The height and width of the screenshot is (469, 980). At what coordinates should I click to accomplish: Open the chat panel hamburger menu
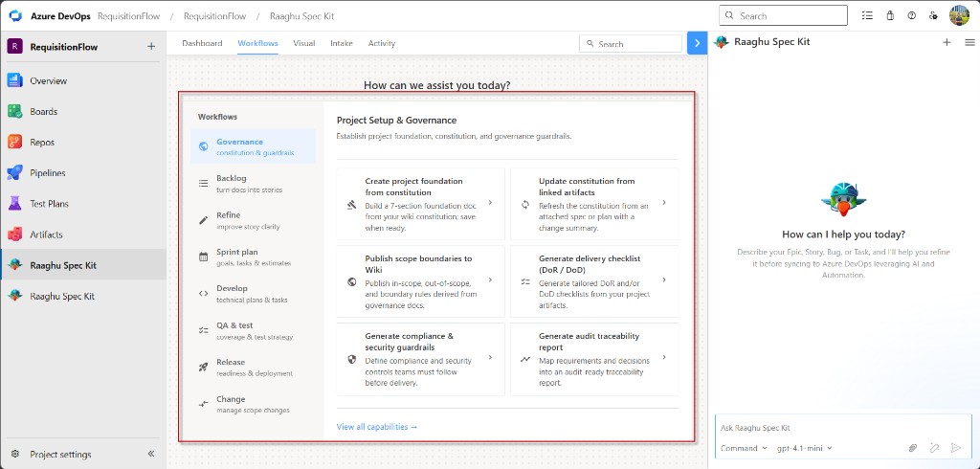[x=969, y=42]
